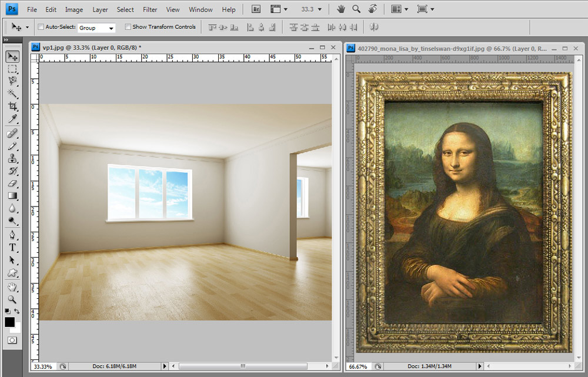The width and height of the screenshot is (588, 377).
Task: Open the Layer menu
Action: point(100,9)
